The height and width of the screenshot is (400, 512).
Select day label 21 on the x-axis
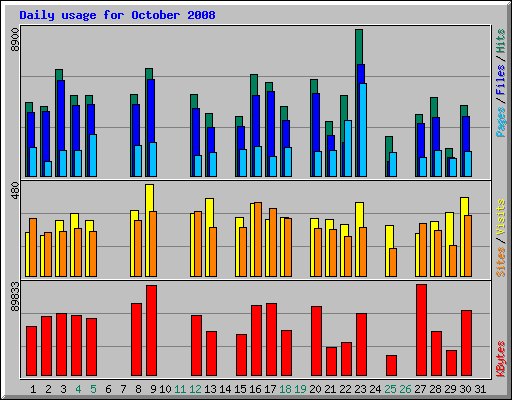click(330, 389)
